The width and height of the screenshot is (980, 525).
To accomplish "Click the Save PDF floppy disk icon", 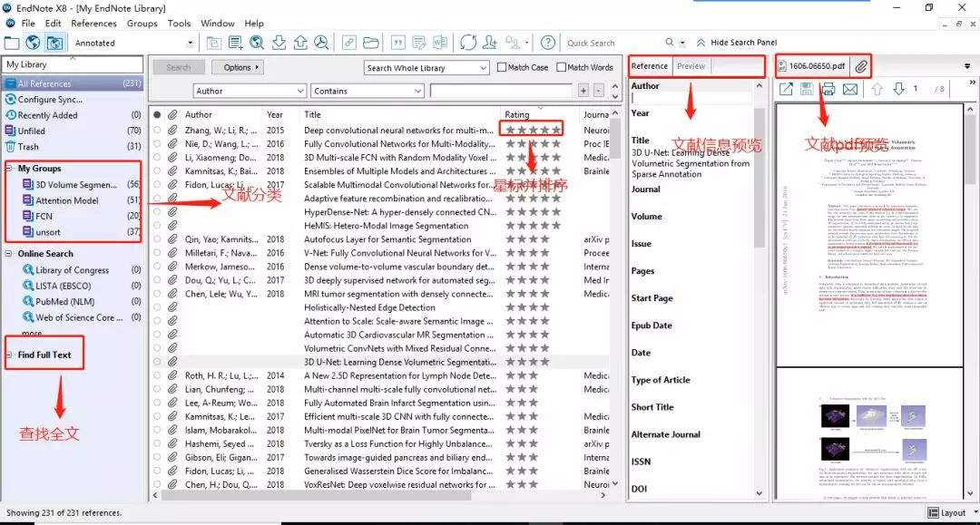I will (807, 89).
